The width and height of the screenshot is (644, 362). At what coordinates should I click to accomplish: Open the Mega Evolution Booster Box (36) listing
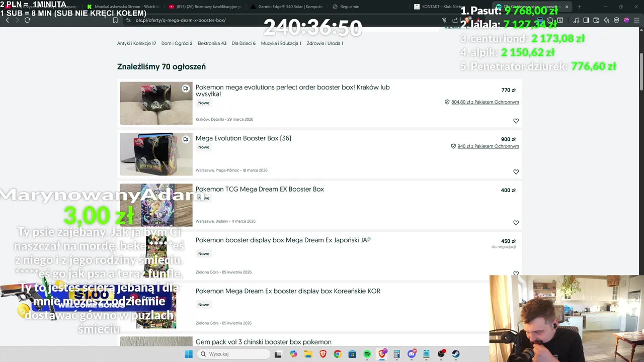point(243,138)
